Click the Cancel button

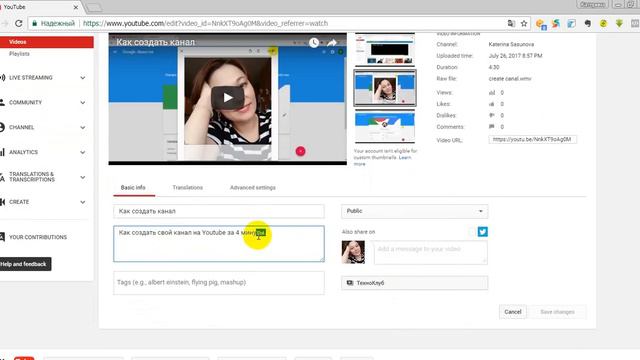point(513,312)
